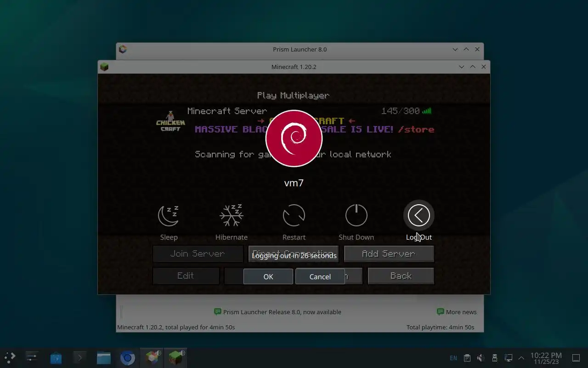Open Prism Launcher Release 8.0 news link
Viewport: 588px width, 368px height.
click(x=277, y=312)
